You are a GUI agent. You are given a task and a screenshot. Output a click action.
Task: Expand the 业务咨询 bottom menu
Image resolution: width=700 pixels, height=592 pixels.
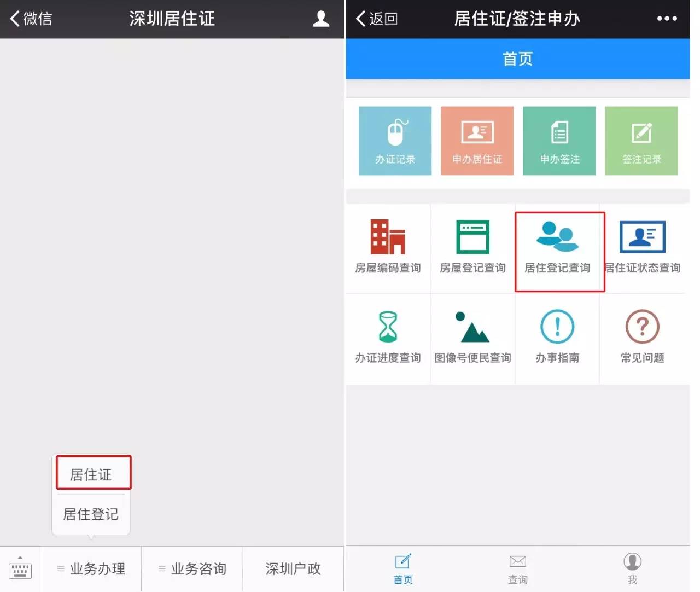click(192, 569)
